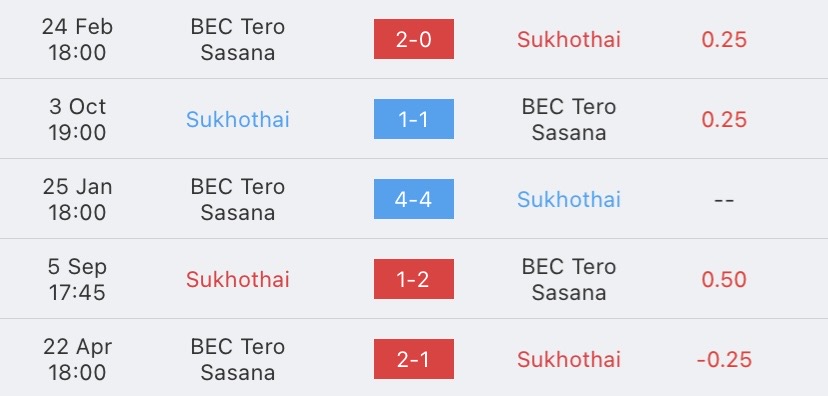Open BEC Tero Sasana in 25 Jan row
This screenshot has height=396, width=828.
click(238, 199)
